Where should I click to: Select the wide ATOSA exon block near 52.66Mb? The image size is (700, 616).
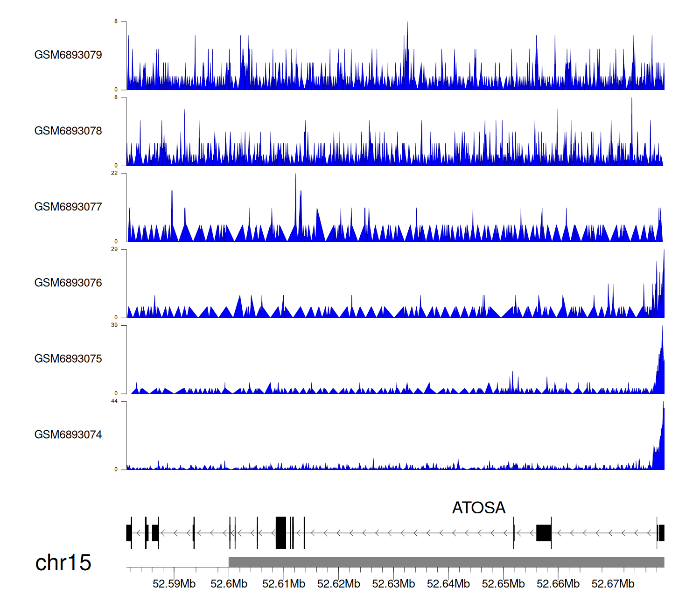coord(544,533)
